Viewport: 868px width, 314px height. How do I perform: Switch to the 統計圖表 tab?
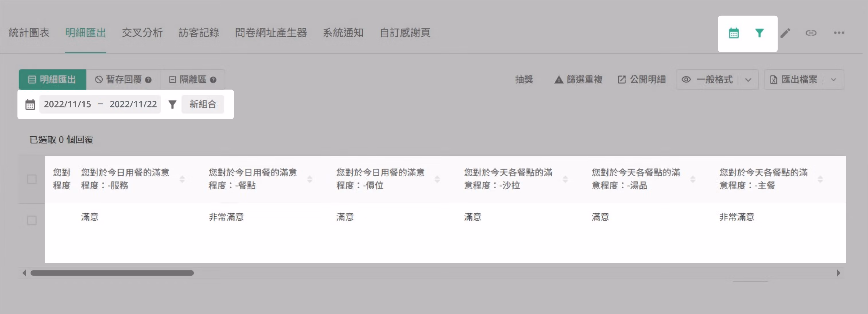29,33
